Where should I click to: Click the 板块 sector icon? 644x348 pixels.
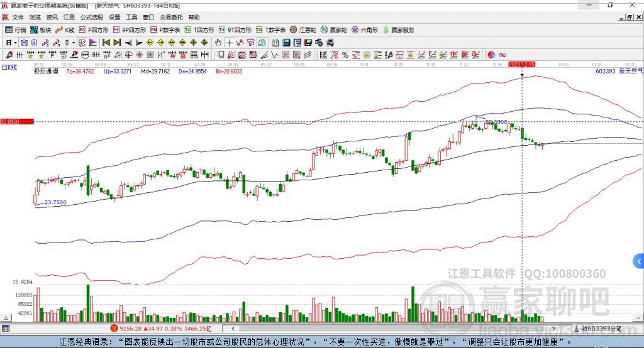click(x=41, y=30)
